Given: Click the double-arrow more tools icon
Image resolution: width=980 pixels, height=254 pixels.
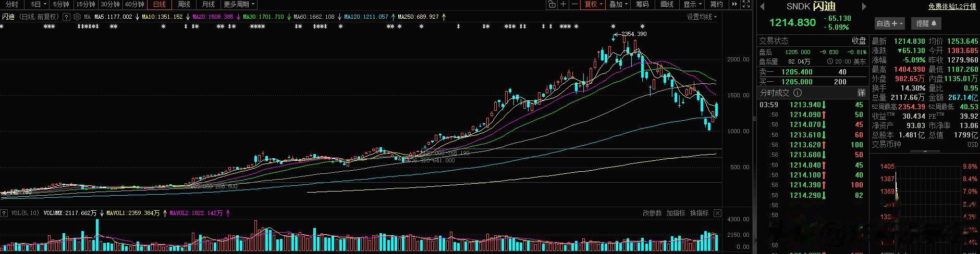Looking at the screenshot, I should (734, 4).
